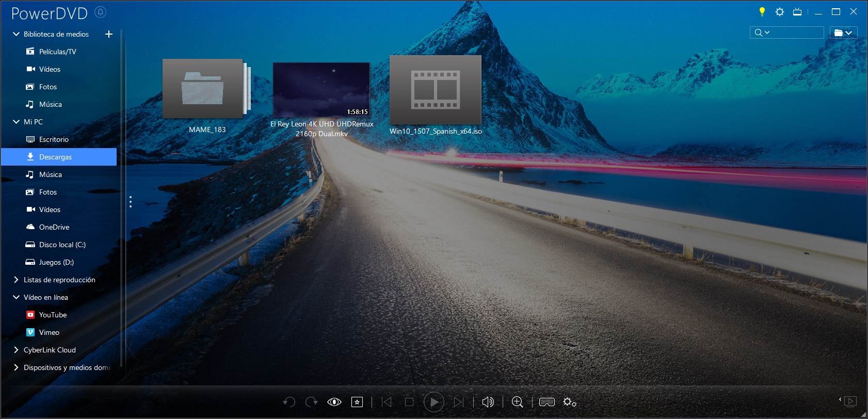Open Música under Mi PC
This screenshot has height=419, width=868.
(50, 174)
